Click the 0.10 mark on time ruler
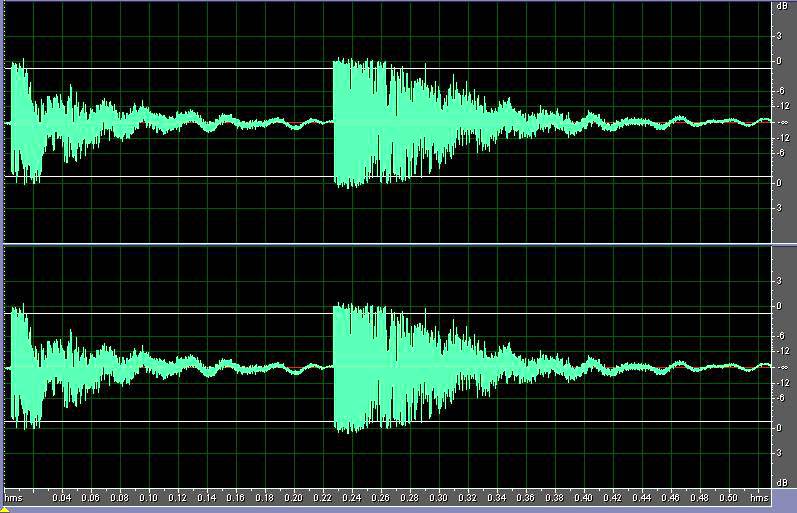 tap(148, 497)
